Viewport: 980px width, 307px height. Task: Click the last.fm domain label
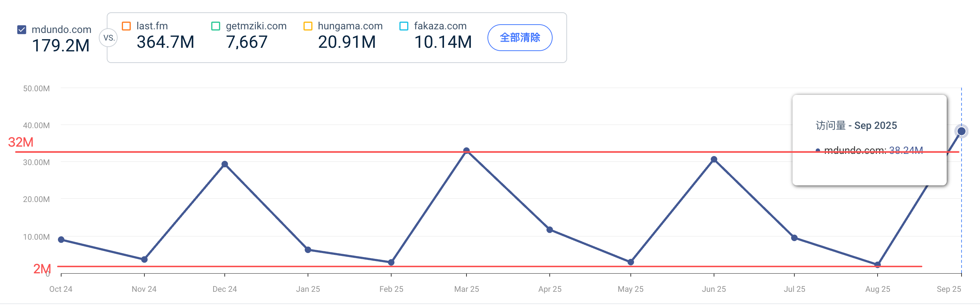(152, 26)
